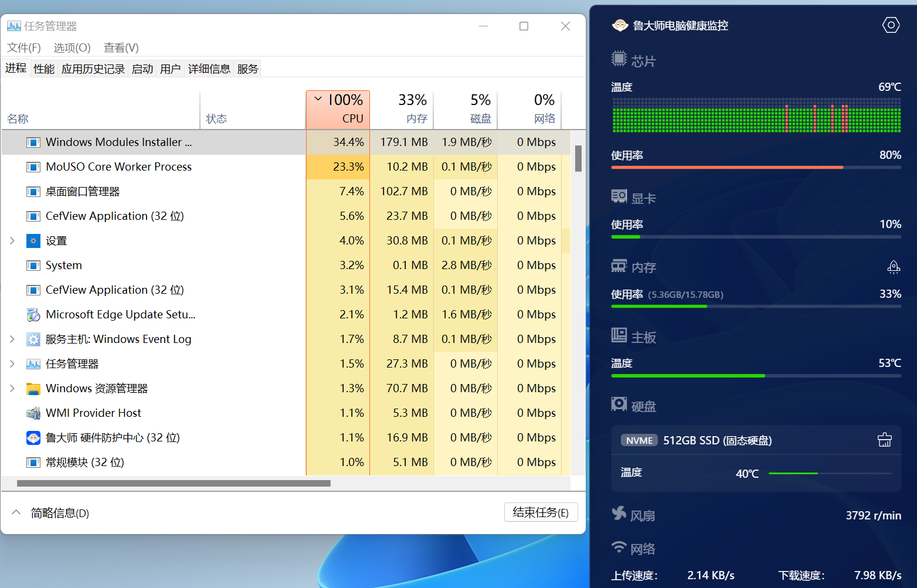Switch to the 详细信息 tab
The height and width of the screenshot is (588, 917).
pos(209,69)
